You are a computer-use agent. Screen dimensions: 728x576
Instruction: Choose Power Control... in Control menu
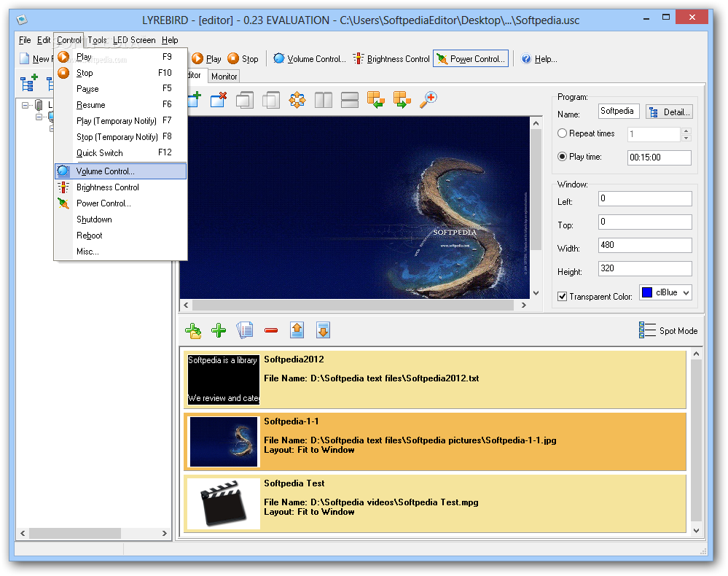(x=121, y=203)
